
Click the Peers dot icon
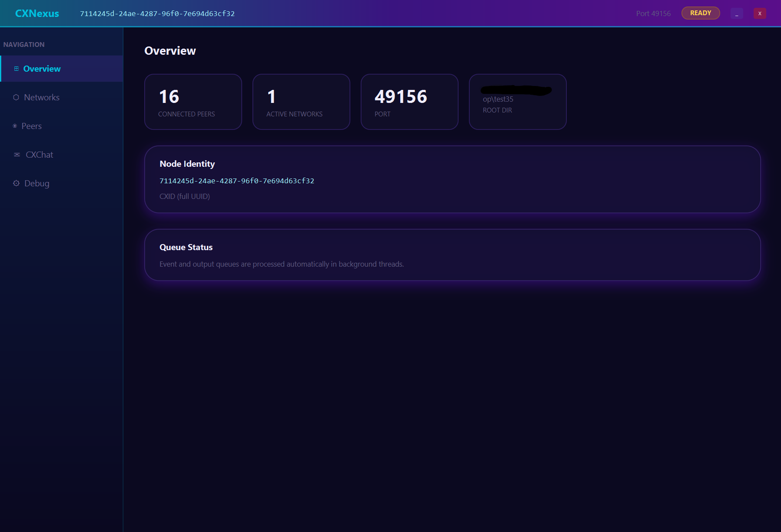[15, 126]
